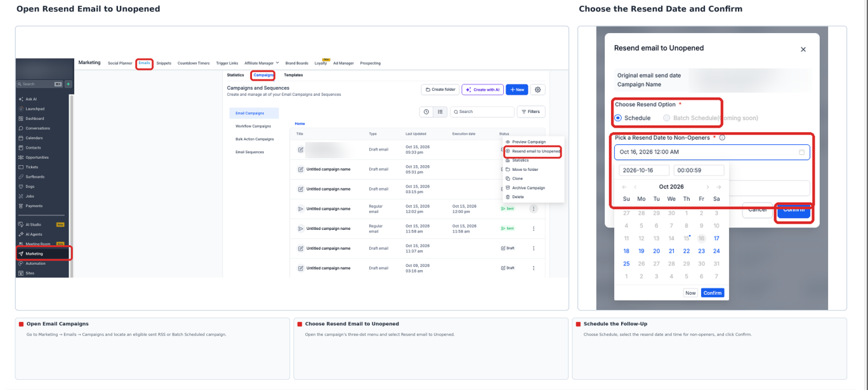Go to Dashboard in the sidebar
The height and width of the screenshot is (390, 868).
(35, 119)
